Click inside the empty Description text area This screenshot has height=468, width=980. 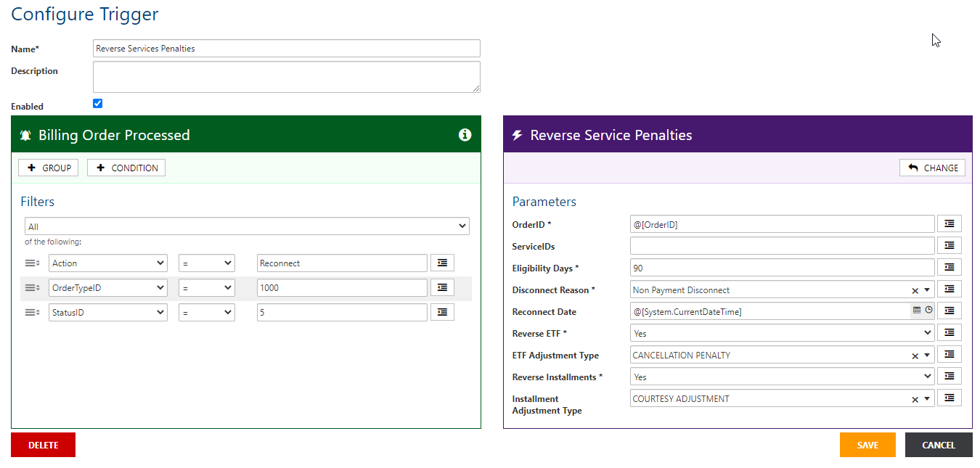pos(286,76)
